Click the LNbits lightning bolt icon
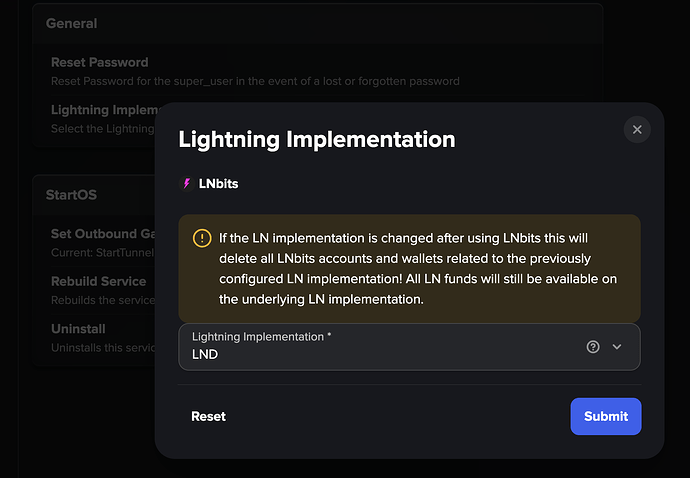This screenshot has height=478, width=690. point(187,184)
